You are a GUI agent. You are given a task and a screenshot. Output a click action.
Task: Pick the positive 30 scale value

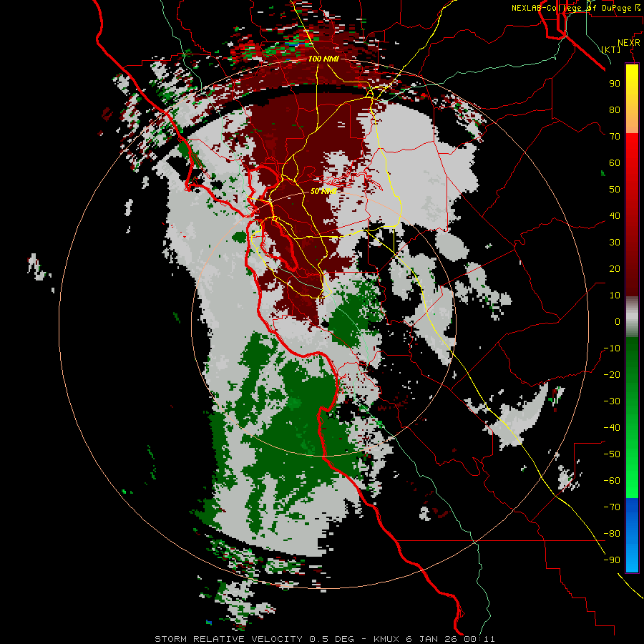[x=615, y=243]
